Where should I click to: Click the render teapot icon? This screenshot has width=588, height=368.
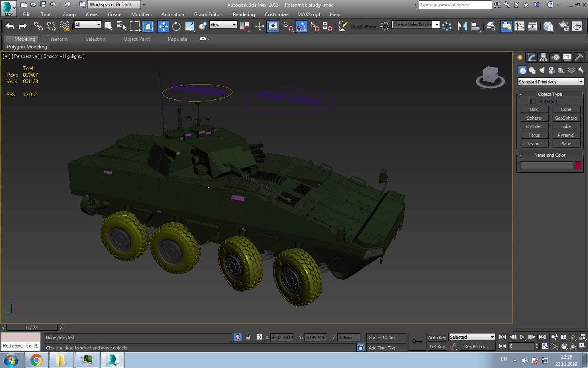(577, 26)
